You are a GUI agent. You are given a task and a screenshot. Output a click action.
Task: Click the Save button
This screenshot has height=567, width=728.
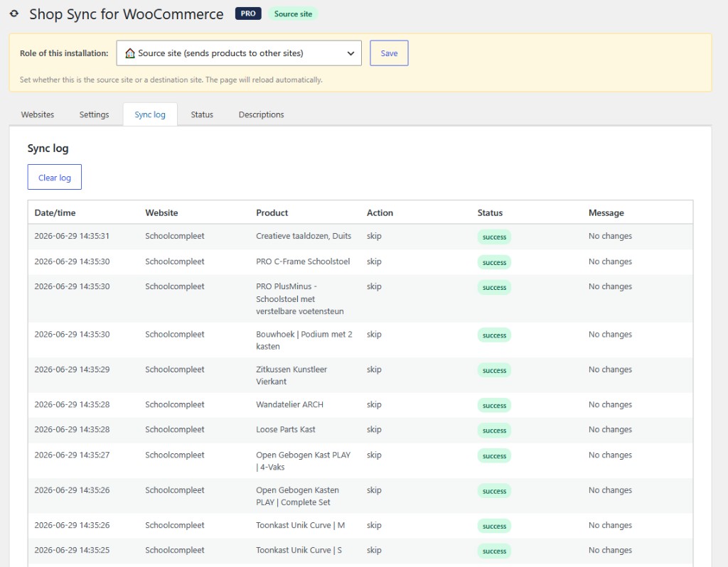click(389, 53)
